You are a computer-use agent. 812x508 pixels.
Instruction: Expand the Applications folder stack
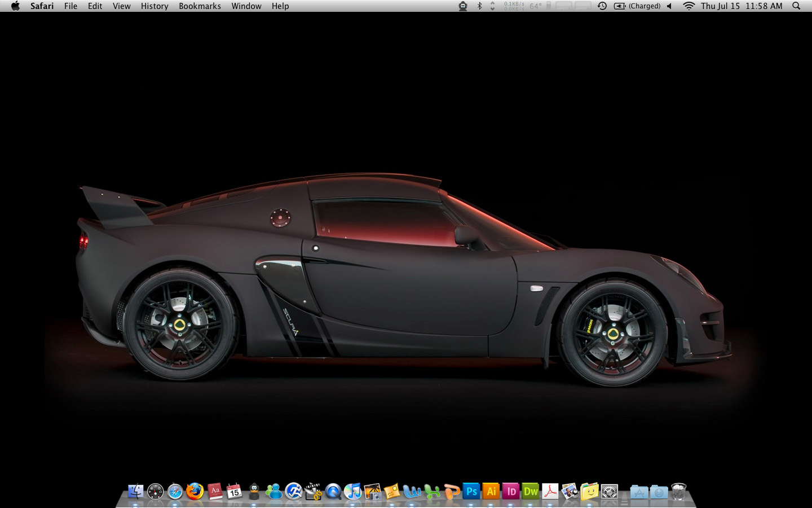point(639,492)
